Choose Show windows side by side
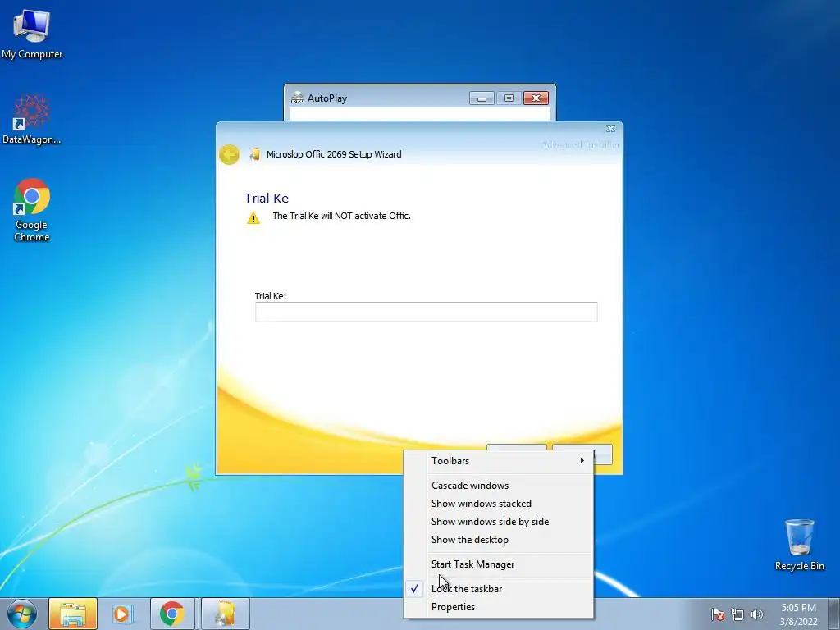The image size is (840, 630). coord(500,522)
